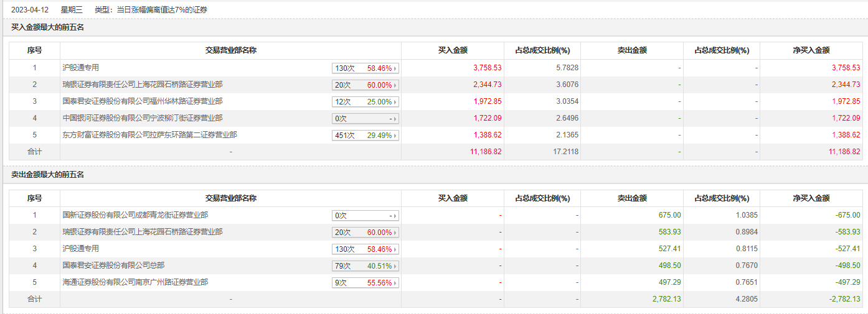Open 瑞银证券上海花园石桥路 in the buy-side table
This screenshot has height=314, width=868.
coord(143,85)
